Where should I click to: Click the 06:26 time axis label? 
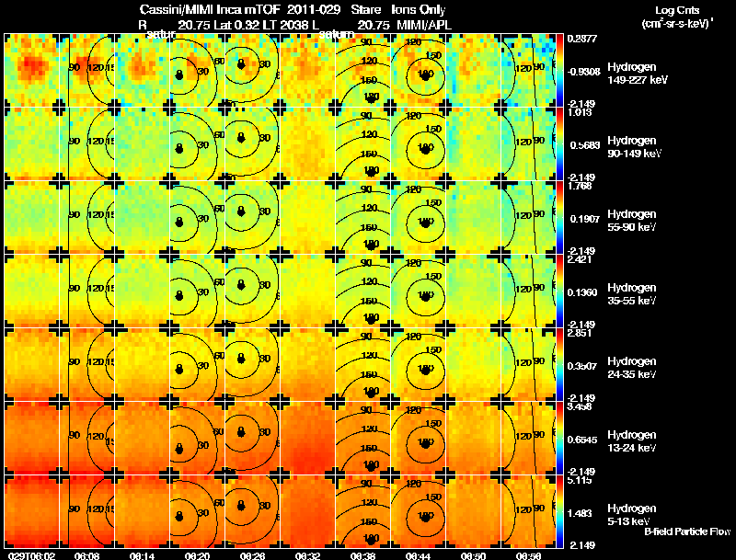pos(252,556)
